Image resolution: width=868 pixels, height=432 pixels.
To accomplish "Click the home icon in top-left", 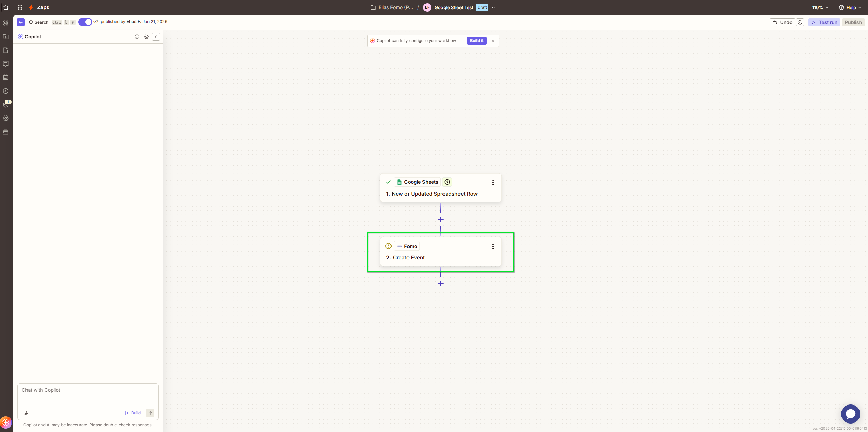I will (6, 7).
